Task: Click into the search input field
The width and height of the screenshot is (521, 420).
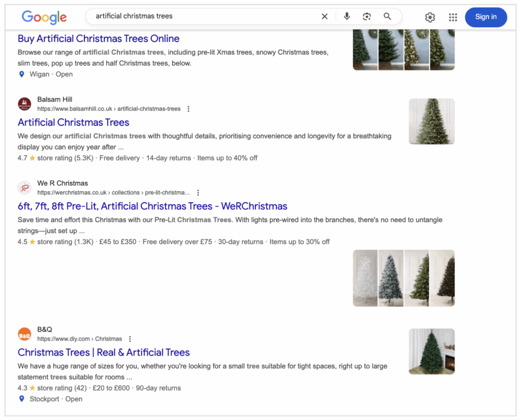Action: click(x=204, y=16)
